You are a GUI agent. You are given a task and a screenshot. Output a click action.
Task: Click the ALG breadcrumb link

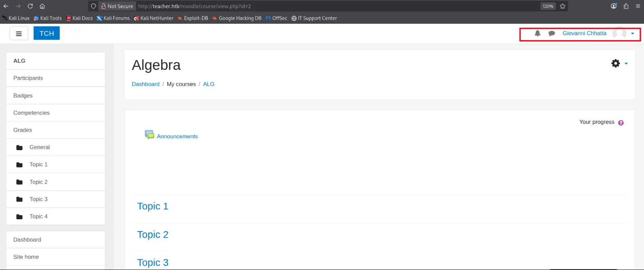(209, 84)
